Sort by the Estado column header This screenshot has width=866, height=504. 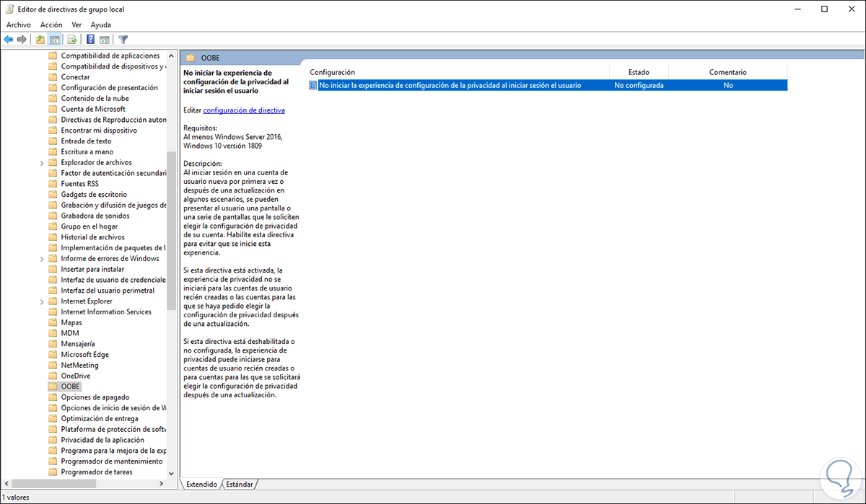point(639,72)
